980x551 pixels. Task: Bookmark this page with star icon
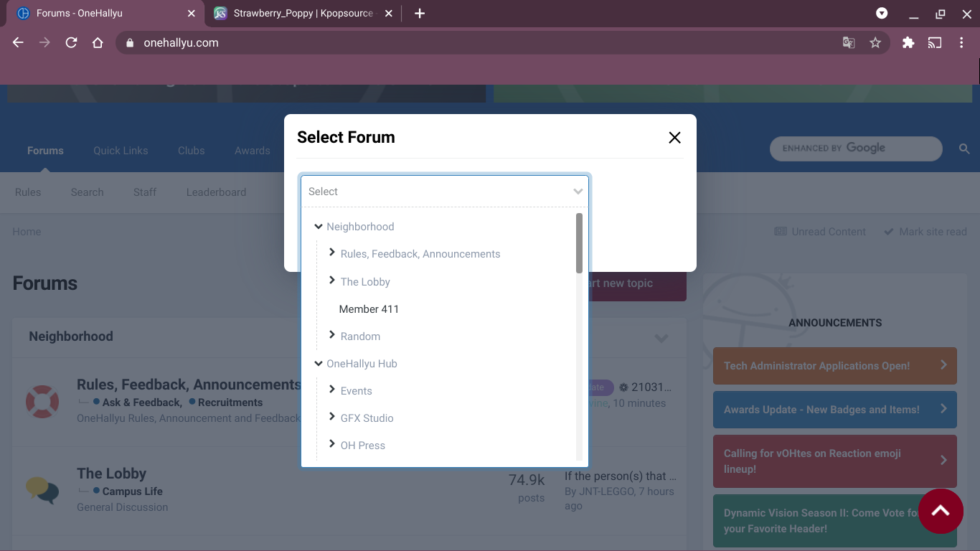875,43
